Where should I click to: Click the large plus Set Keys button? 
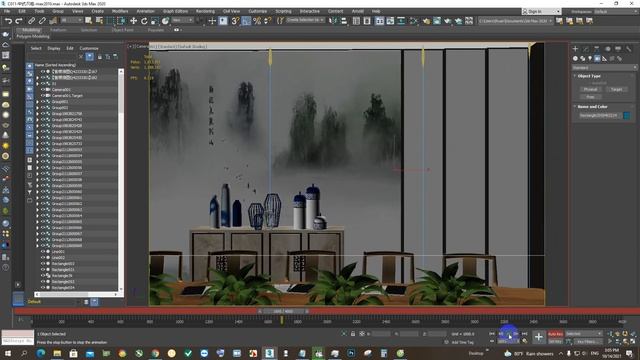[538, 337]
